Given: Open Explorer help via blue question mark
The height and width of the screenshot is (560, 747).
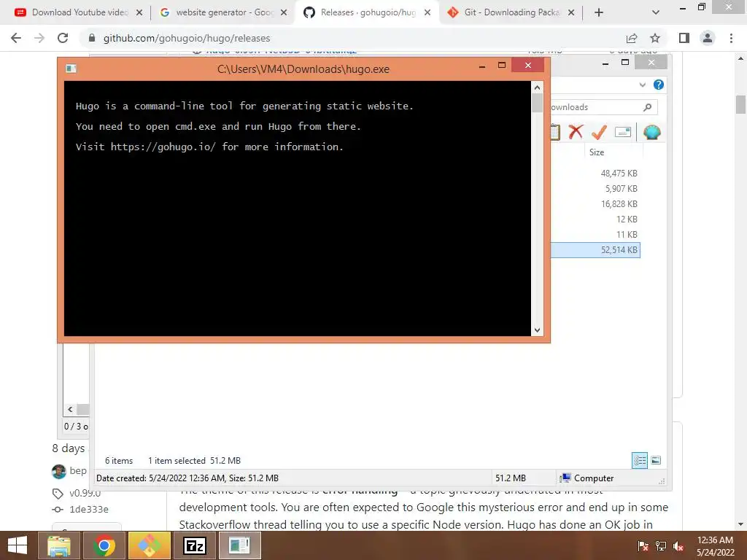Looking at the screenshot, I should point(659,85).
